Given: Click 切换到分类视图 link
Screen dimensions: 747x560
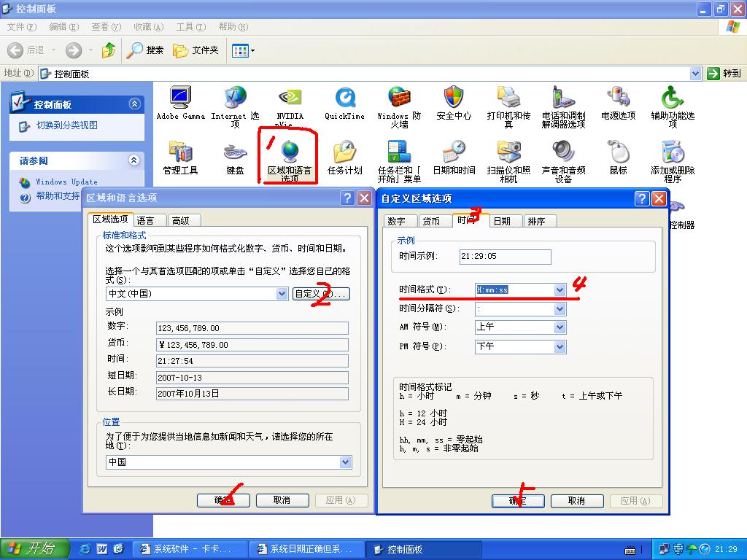Looking at the screenshot, I should [66, 125].
